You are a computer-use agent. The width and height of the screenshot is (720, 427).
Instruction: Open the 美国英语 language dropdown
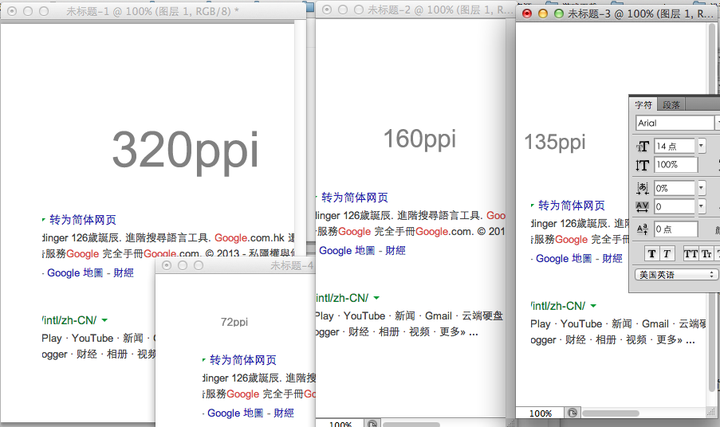(x=676, y=275)
